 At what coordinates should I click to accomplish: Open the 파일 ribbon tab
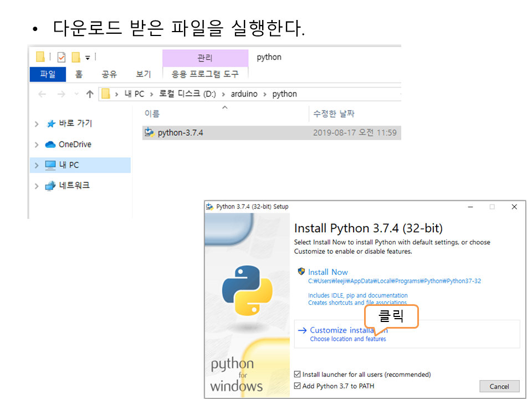click(48, 74)
